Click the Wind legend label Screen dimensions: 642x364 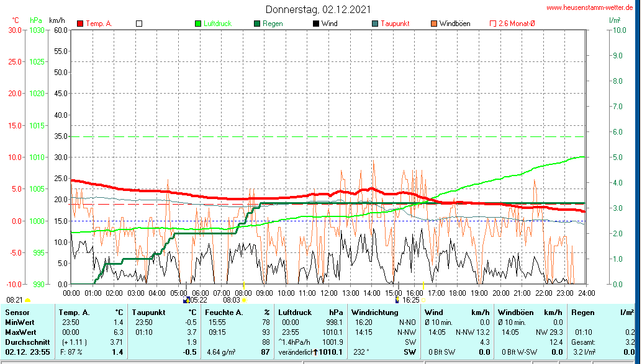pos(330,24)
